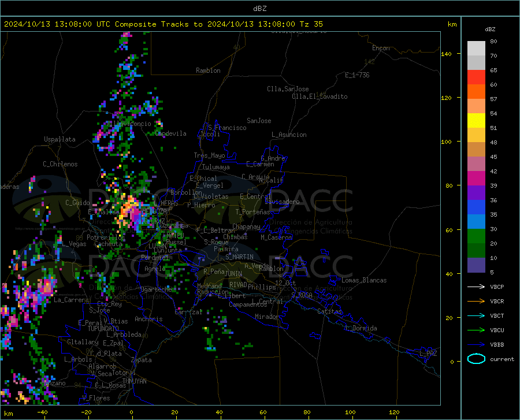The image size is (520, 420).
Task: Pick the red swatch in dBZ scale
Action: [x=476, y=77]
